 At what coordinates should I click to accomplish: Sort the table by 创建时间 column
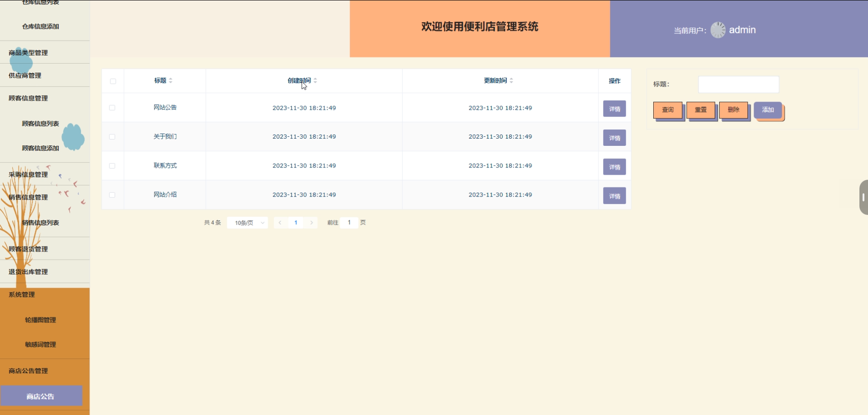pyautogui.click(x=315, y=81)
